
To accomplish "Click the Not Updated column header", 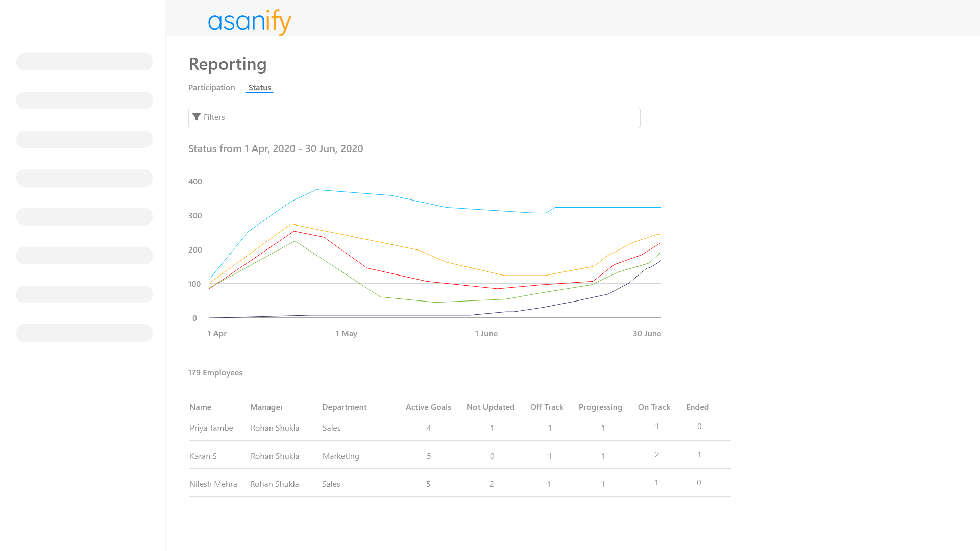I will [490, 407].
